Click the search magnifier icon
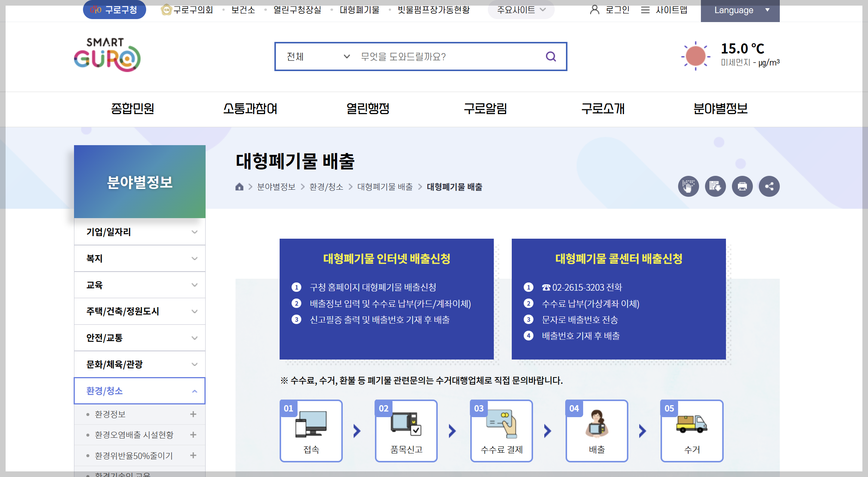Image resolution: width=868 pixels, height=477 pixels. click(550, 56)
